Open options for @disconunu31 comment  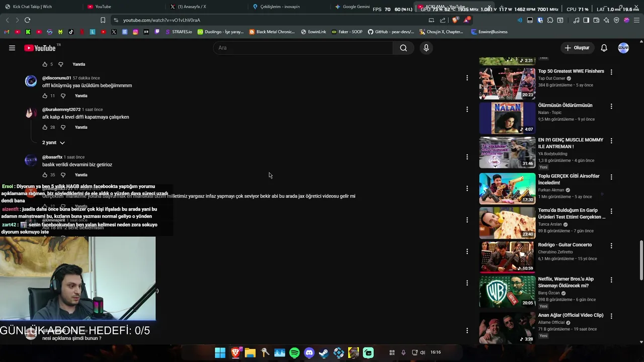click(x=467, y=78)
